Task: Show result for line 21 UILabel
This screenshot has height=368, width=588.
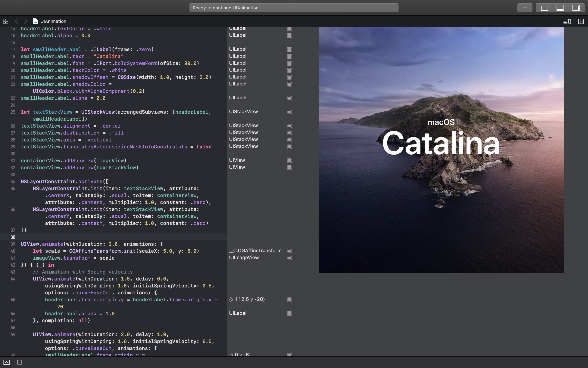Action: [x=289, y=77]
